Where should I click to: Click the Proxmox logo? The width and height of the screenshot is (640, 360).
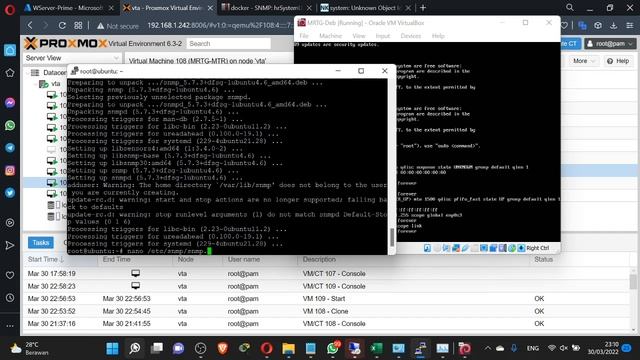pyautogui.click(x=65, y=43)
